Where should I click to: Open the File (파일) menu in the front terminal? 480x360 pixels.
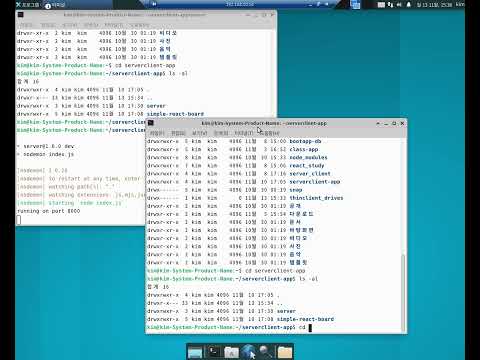(157, 133)
